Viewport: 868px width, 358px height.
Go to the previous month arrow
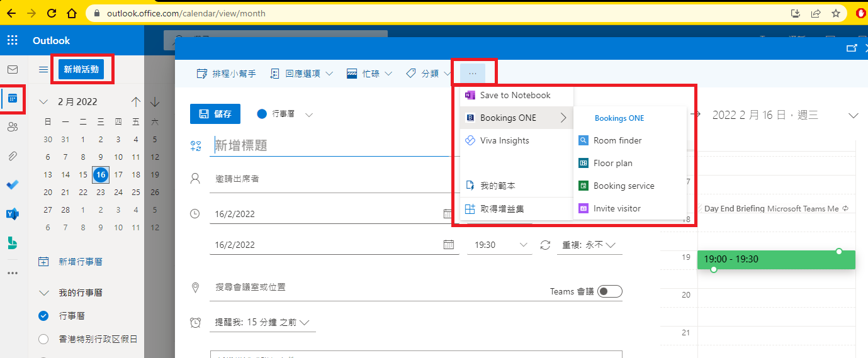[x=136, y=102]
